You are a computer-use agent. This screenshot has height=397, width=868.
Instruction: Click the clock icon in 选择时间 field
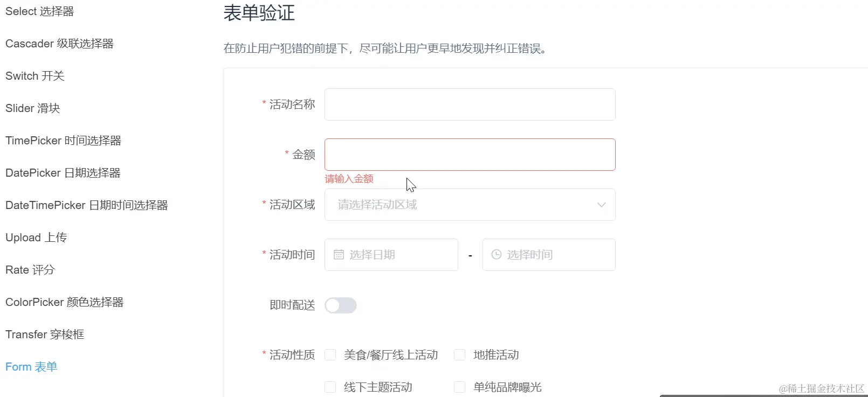495,254
